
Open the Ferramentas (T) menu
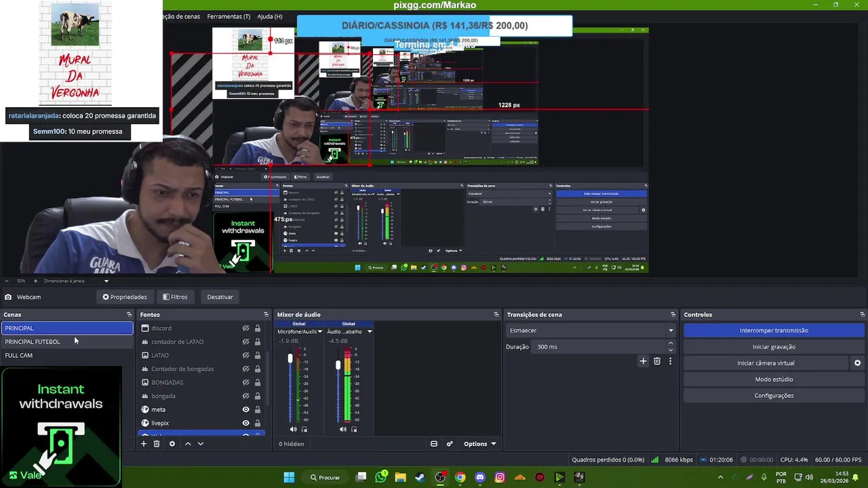229,16
